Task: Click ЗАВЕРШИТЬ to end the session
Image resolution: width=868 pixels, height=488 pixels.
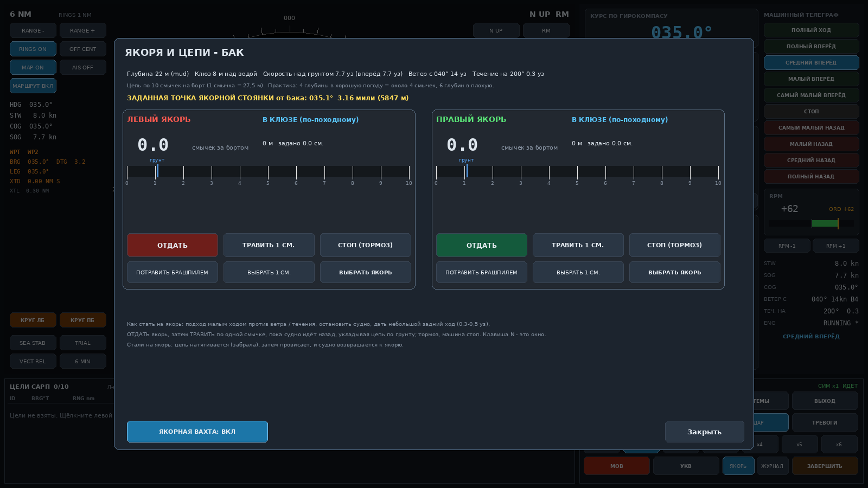Action: click(x=825, y=466)
